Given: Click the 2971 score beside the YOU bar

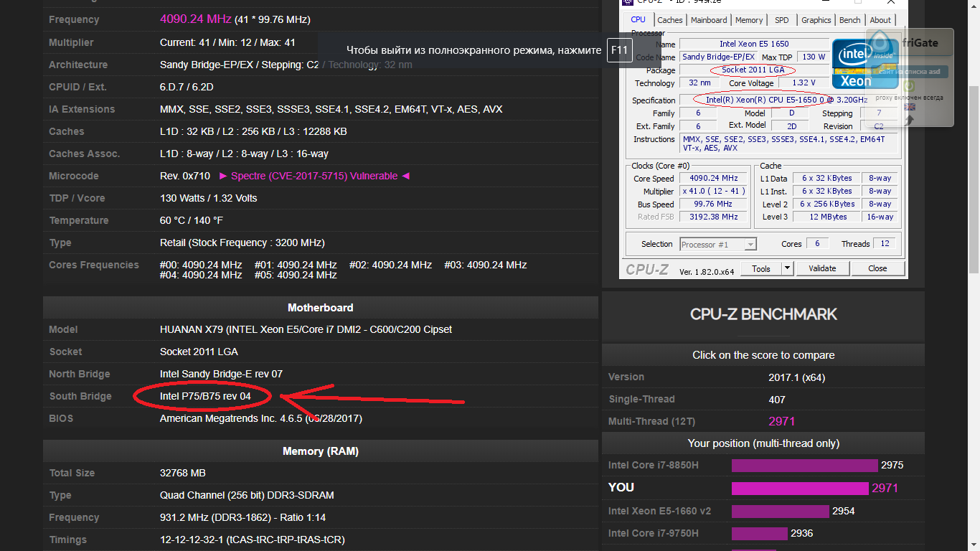Looking at the screenshot, I should pos(885,488).
